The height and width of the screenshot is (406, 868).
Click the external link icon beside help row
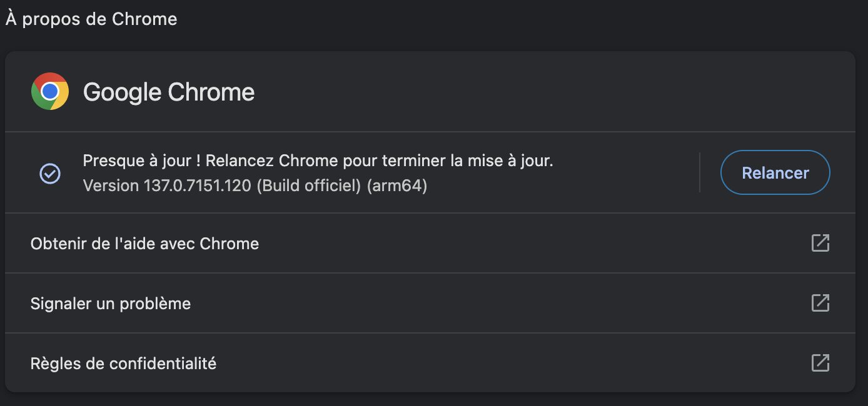click(x=821, y=243)
